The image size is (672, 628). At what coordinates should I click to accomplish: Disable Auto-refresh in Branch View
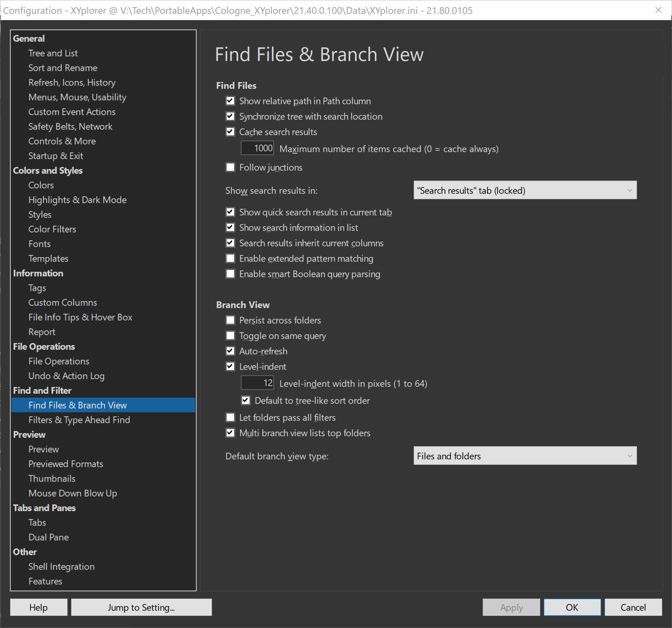point(230,351)
